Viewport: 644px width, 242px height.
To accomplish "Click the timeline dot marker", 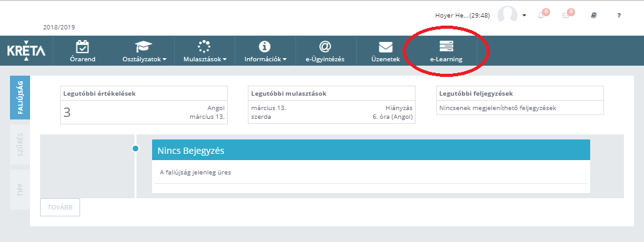I will (136, 148).
